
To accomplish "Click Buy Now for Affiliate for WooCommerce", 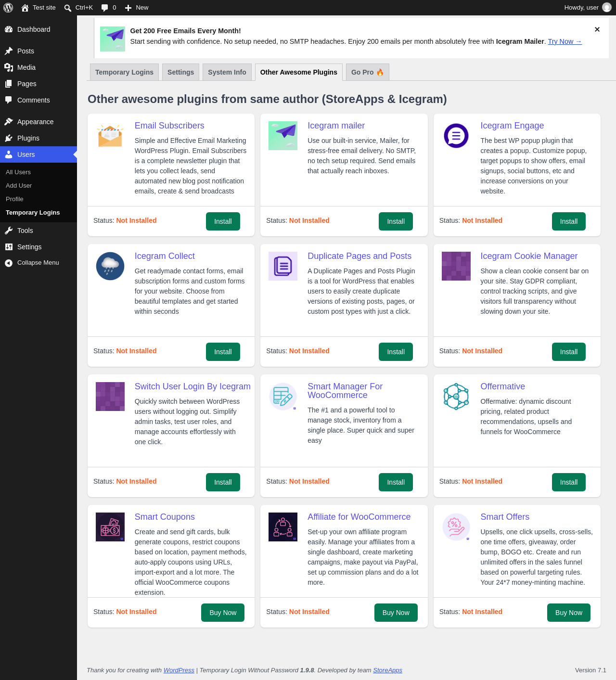I will [396, 613].
